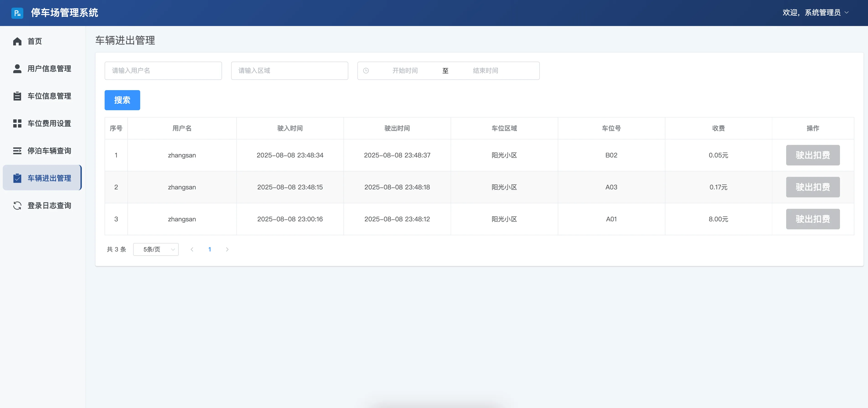Open the 登录日志查询 menu item
This screenshot has height=408, width=868.
coord(49,206)
